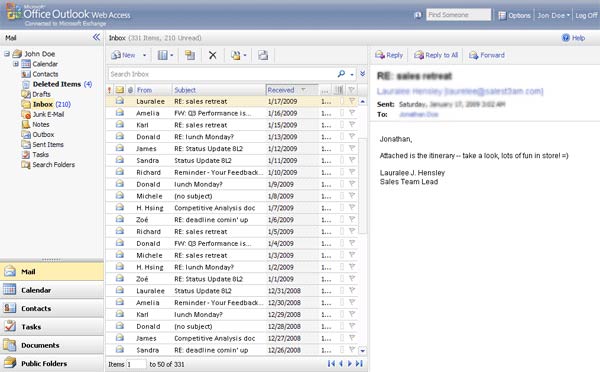Flag H. Hsing's Competitive Analysis doc message

click(x=352, y=208)
